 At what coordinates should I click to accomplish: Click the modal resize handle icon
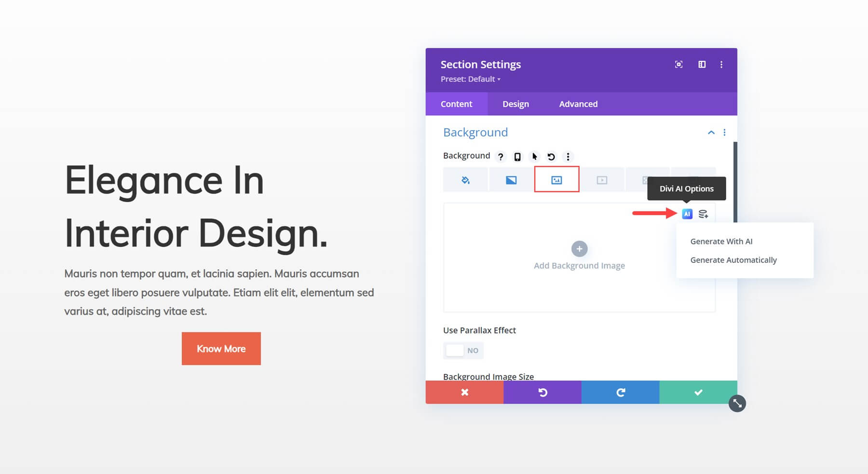click(x=737, y=404)
